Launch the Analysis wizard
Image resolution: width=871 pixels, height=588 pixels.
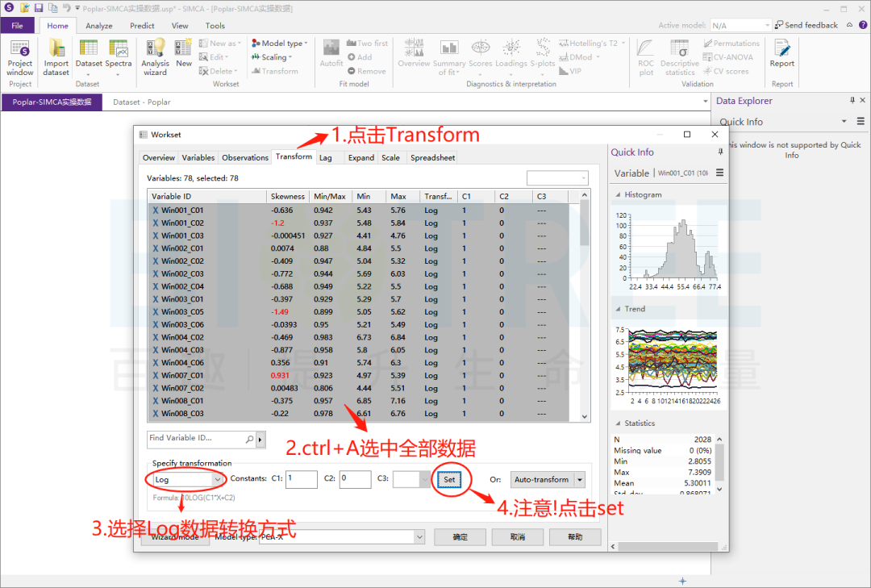coord(155,56)
